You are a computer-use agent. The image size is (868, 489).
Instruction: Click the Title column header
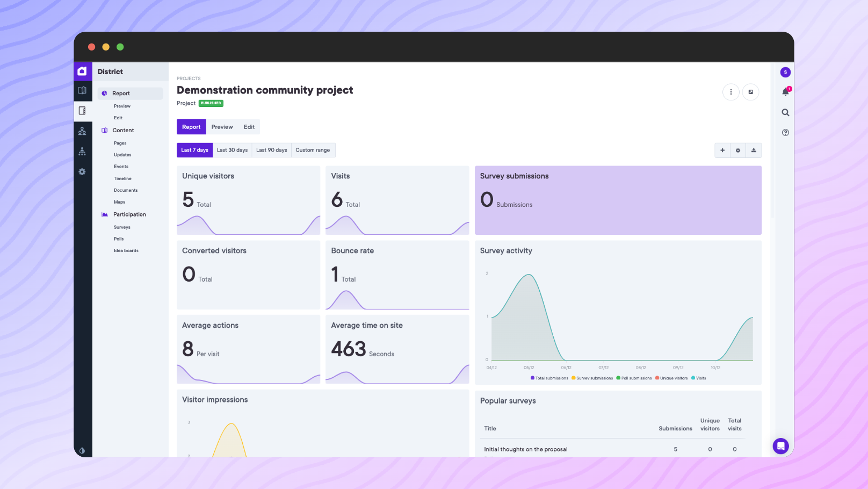(x=490, y=429)
